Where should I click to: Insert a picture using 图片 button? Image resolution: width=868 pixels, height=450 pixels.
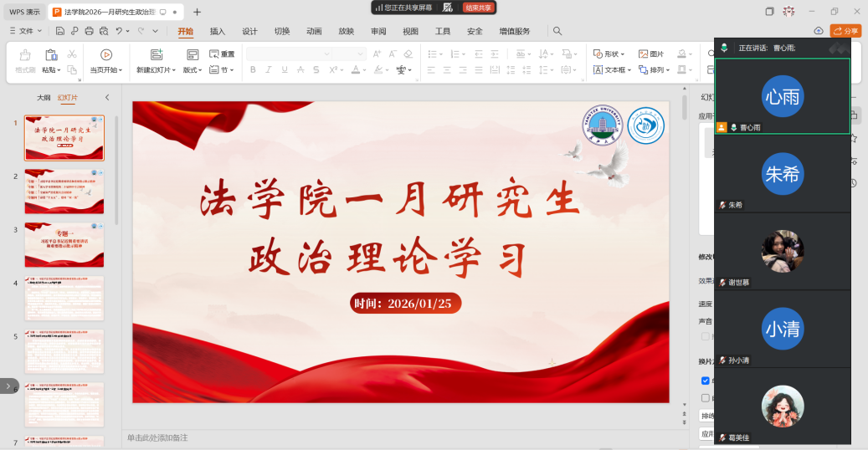pyautogui.click(x=650, y=54)
